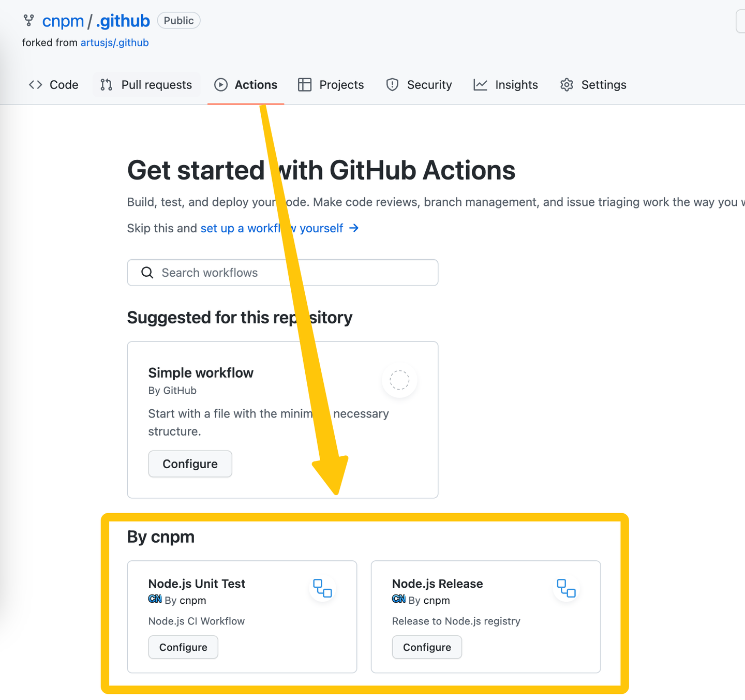The image size is (745, 700).
Task: Click the Insights graph icon
Action: coord(479,84)
